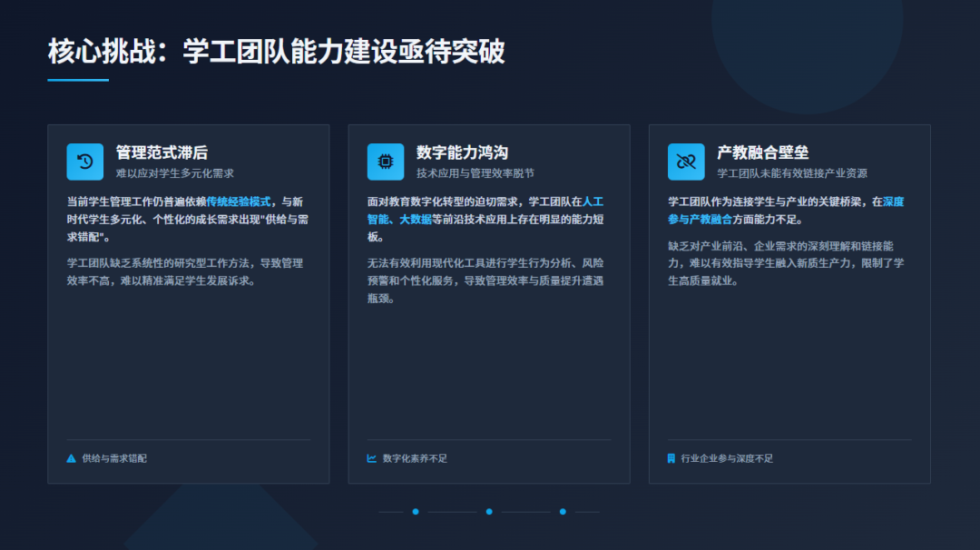Screen dimensions: 980x550
Task: Click the slide title 核心挑战：学工团队能力建设亟待突破
Action: [276, 51]
